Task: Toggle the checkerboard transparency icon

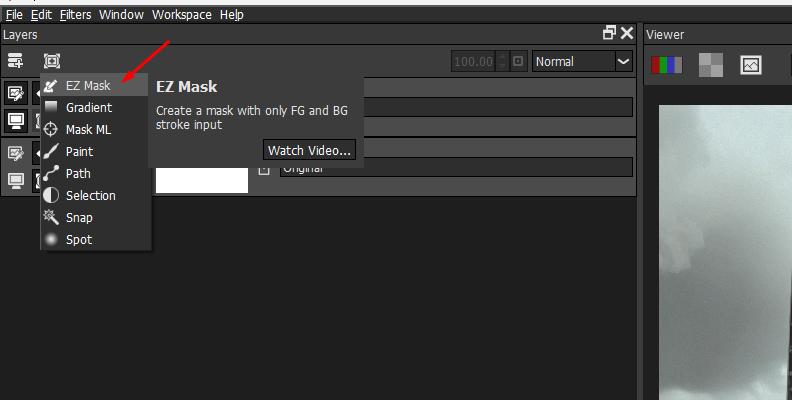Action: coord(710,65)
